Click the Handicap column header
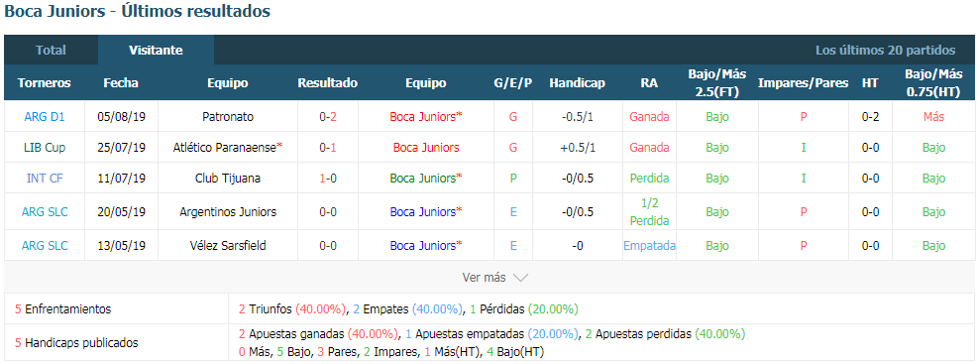The image size is (980, 364). click(x=577, y=82)
